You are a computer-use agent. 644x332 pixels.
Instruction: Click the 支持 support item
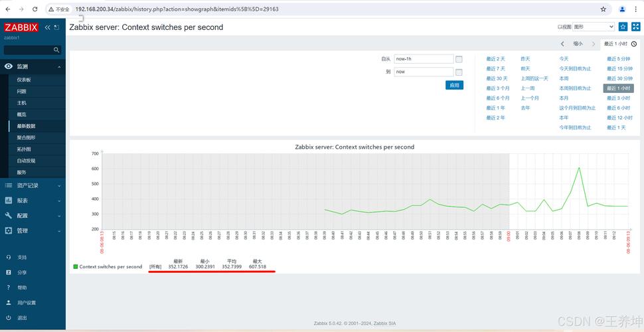click(x=21, y=257)
